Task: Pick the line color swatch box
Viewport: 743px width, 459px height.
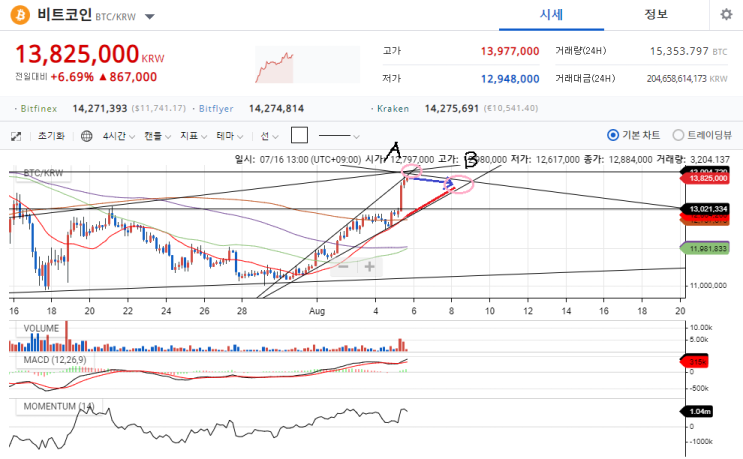Action: [299, 135]
